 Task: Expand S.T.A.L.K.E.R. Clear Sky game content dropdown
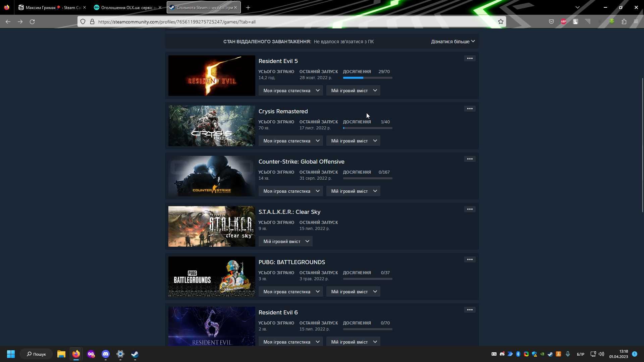coord(285,241)
